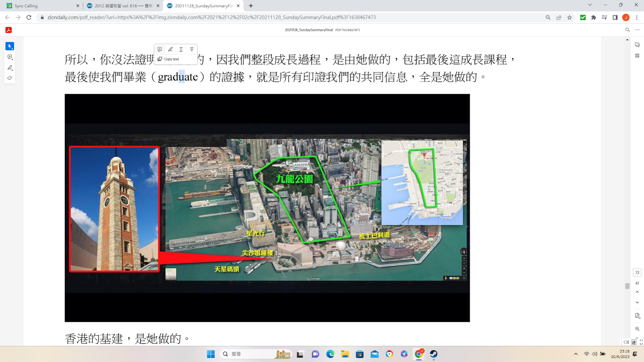Switch to the Sync Calling tab
Image resolution: width=644 pixels, height=362 pixels.
click(41, 6)
